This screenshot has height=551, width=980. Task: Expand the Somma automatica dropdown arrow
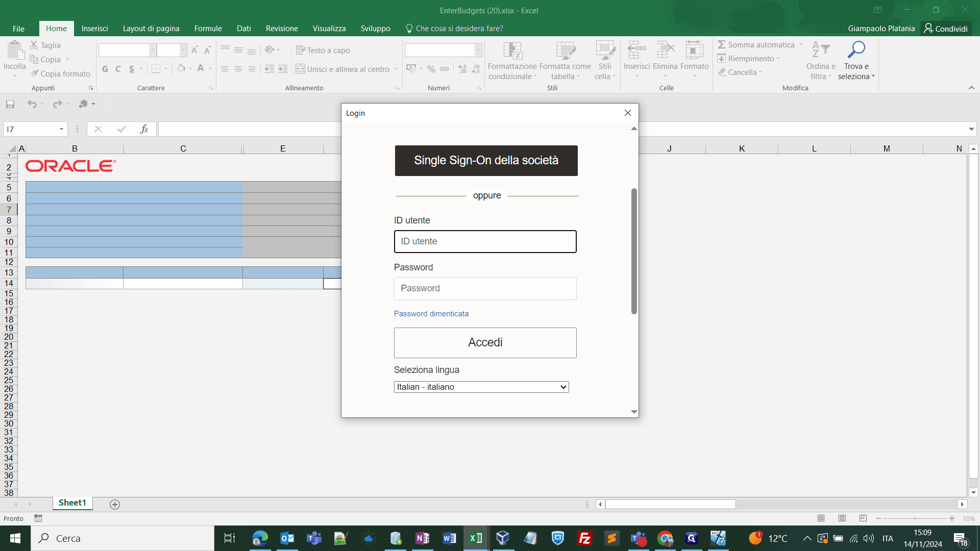click(x=801, y=44)
